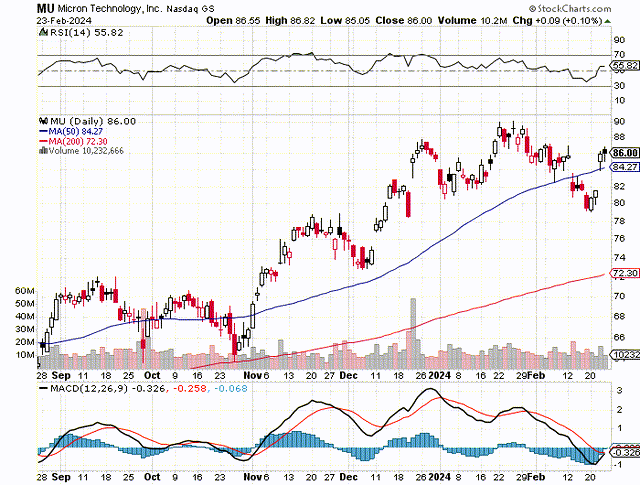Screen dimensions: 640x485
Task: Click the 2024 label on the price chart date axis
Action: coord(440,376)
